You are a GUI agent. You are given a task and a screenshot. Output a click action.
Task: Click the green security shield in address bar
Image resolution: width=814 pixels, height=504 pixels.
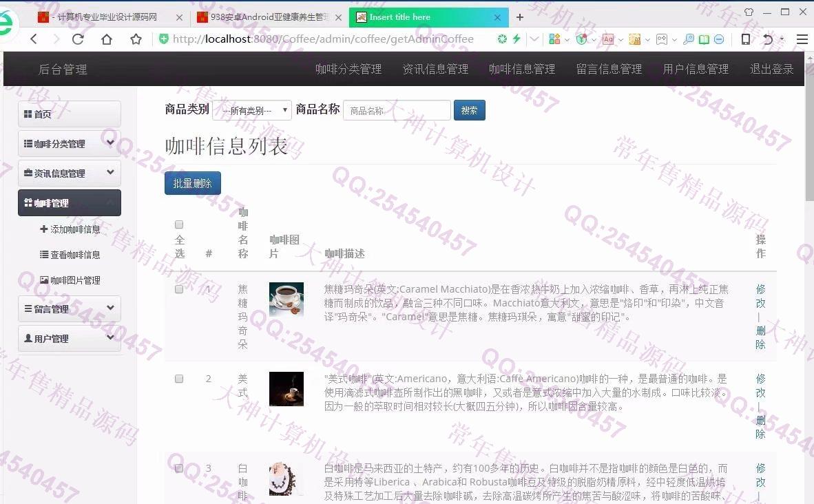tap(163, 39)
